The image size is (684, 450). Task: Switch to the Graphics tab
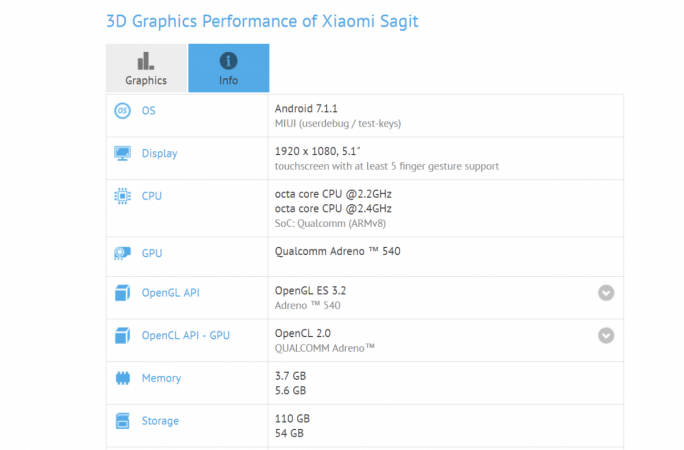(146, 69)
